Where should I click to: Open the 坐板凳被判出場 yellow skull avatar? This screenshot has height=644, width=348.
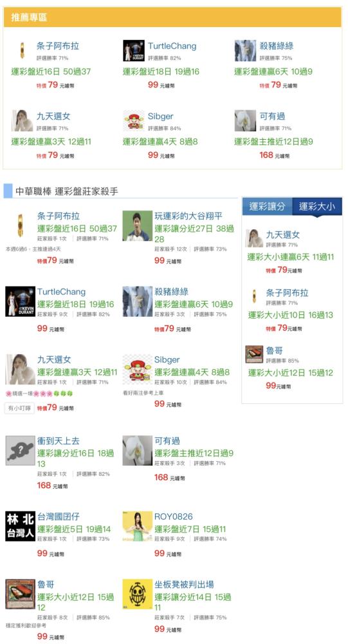click(138, 594)
